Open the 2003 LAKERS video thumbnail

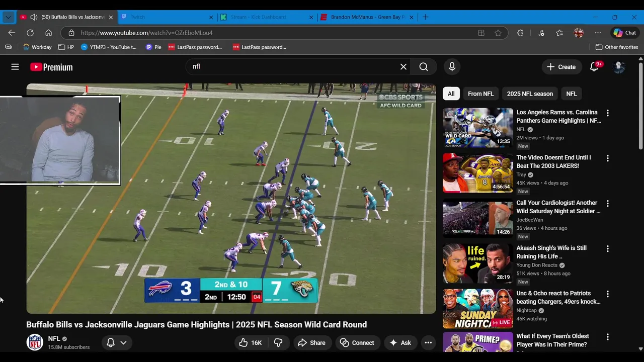[478, 173]
